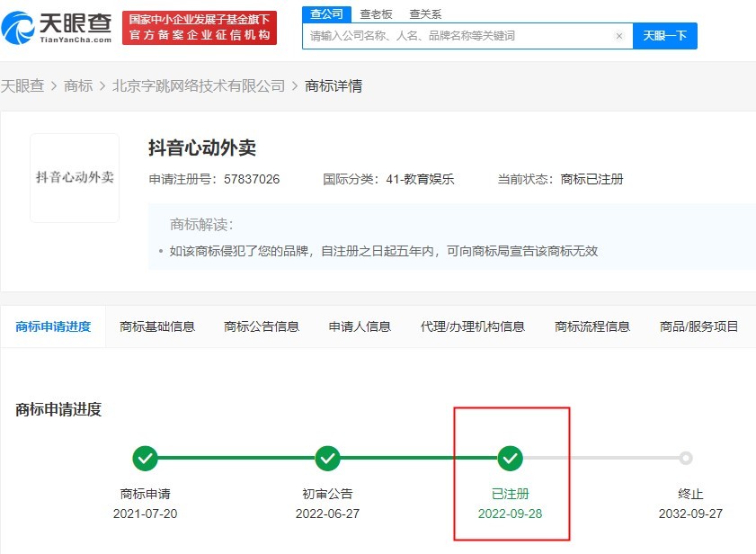The width and height of the screenshot is (756, 554).
Task: Select the 41-教育娱乐 classification text
Action: pyautogui.click(x=420, y=179)
